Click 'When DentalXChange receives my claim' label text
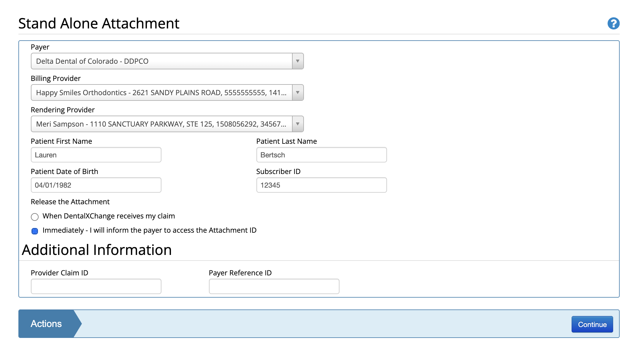Viewport: 644px width, 348px height. coord(109,216)
